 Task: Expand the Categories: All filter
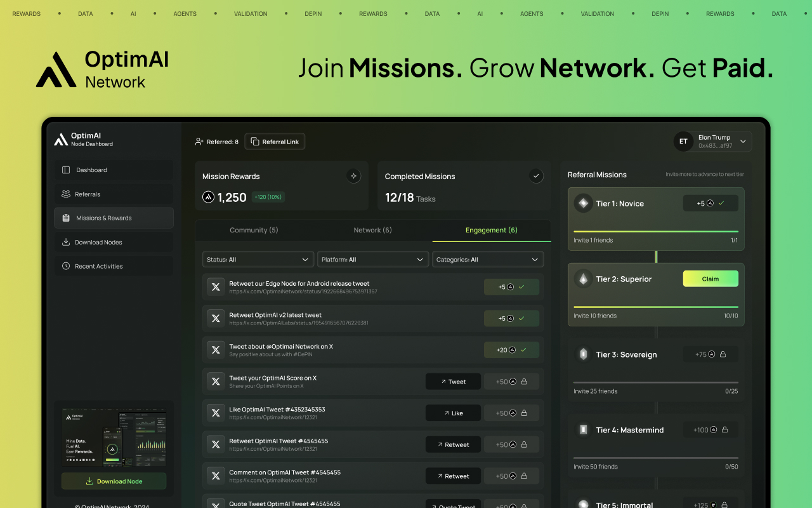(488, 259)
